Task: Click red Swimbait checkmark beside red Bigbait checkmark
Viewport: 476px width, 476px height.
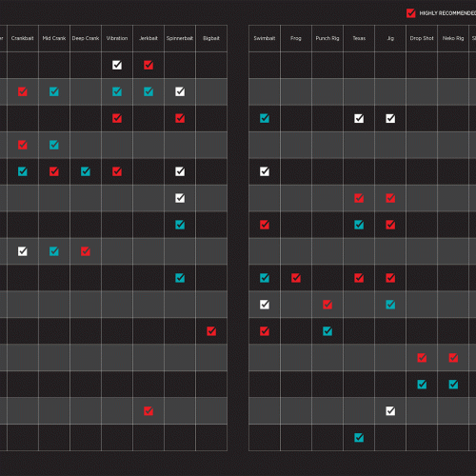Action: (x=265, y=331)
